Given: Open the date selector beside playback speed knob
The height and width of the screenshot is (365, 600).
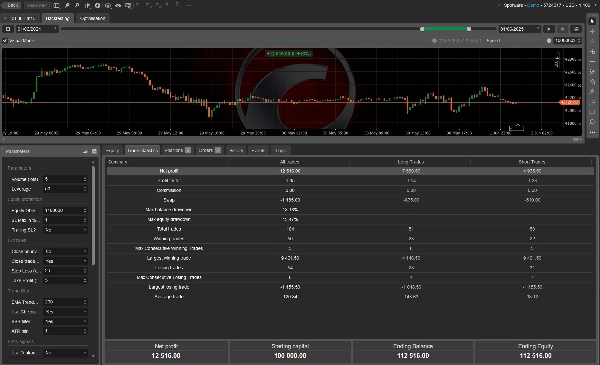Looking at the screenshot, I should coord(567,41).
